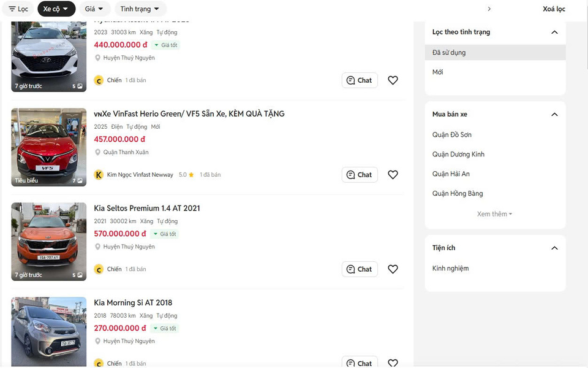588x368 pixels.
Task: Click the right arrow next to filters
Action: pos(489,9)
